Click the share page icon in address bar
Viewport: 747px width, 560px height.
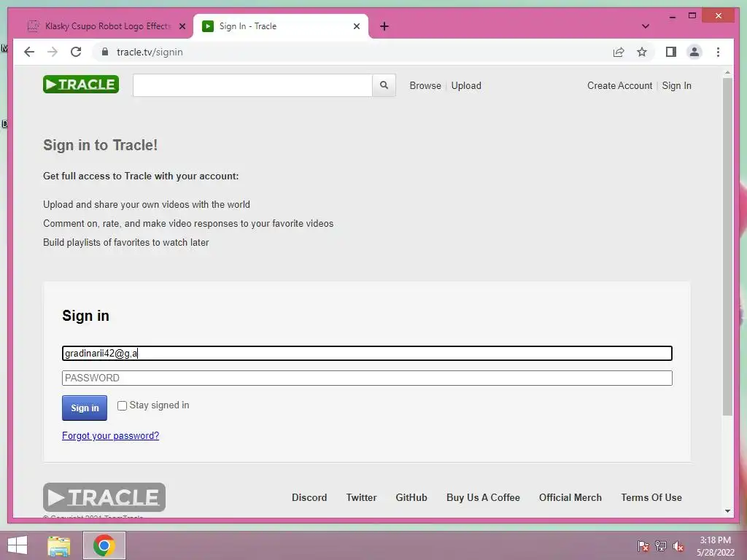click(x=619, y=52)
